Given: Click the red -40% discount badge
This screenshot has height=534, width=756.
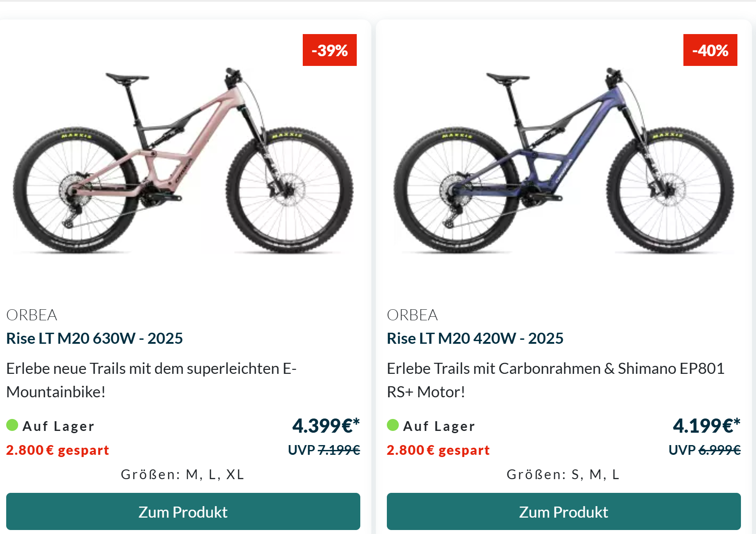Looking at the screenshot, I should point(710,50).
